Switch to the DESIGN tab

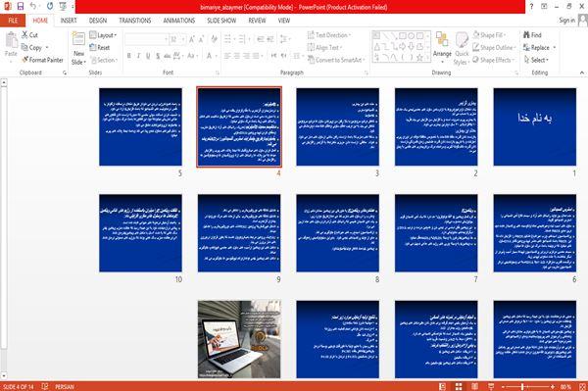click(x=98, y=21)
